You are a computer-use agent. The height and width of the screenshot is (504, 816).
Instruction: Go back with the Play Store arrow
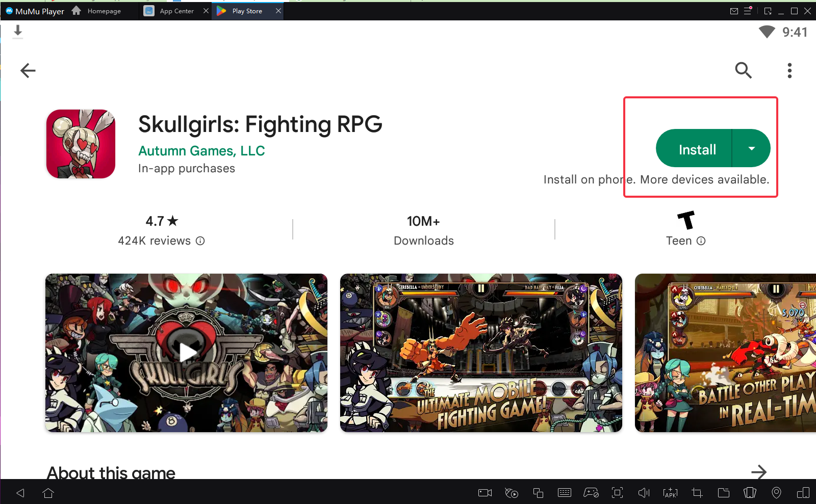28,70
